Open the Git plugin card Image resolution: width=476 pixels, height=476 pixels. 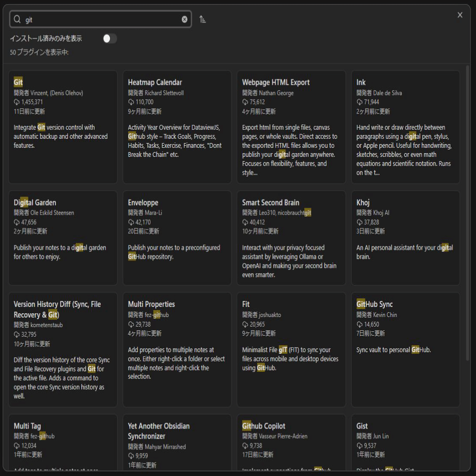tap(63, 127)
